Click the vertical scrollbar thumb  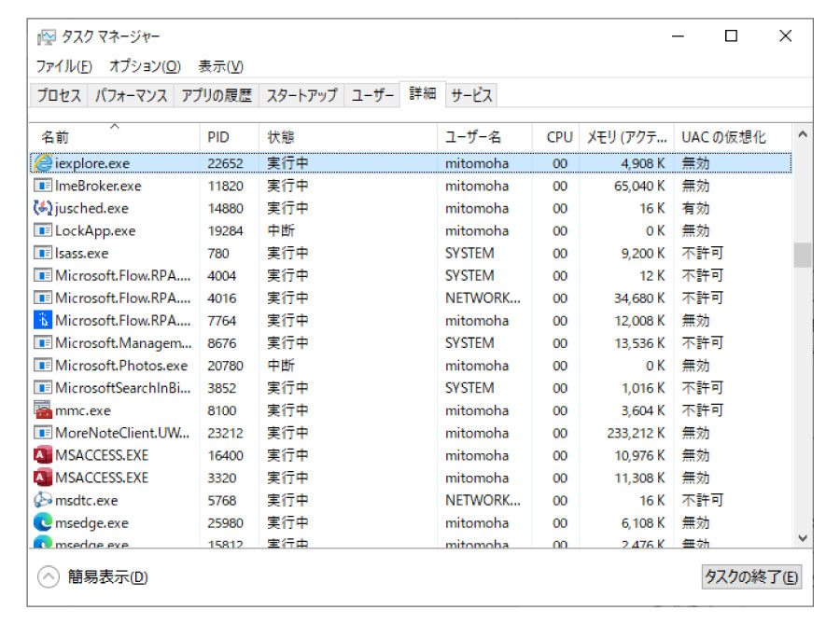803,255
